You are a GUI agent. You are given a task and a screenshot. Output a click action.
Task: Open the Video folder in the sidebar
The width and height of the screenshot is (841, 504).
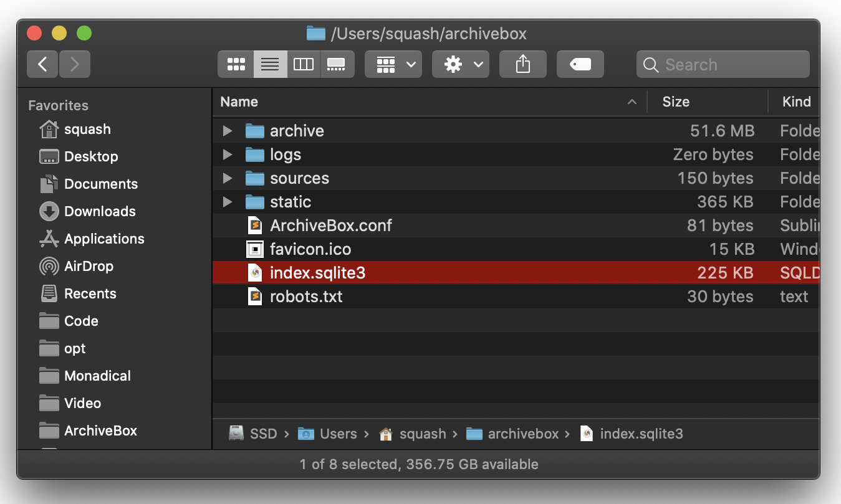(70, 403)
